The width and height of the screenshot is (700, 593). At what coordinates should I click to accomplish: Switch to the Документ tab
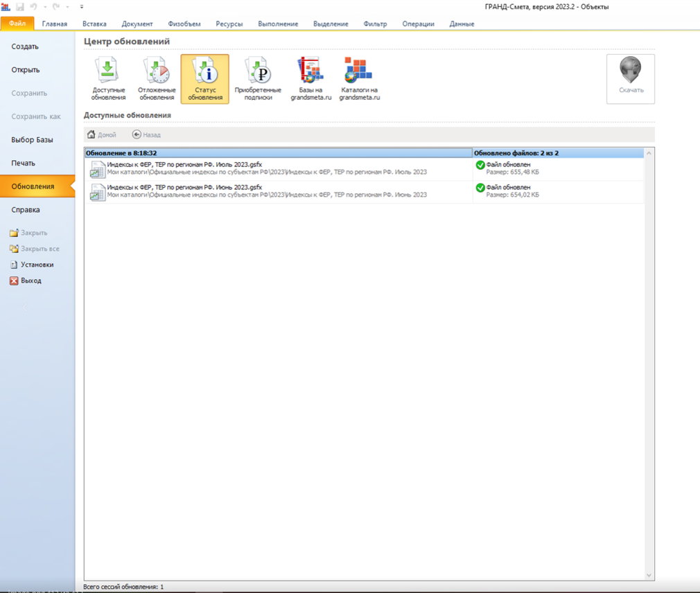pos(137,24)
